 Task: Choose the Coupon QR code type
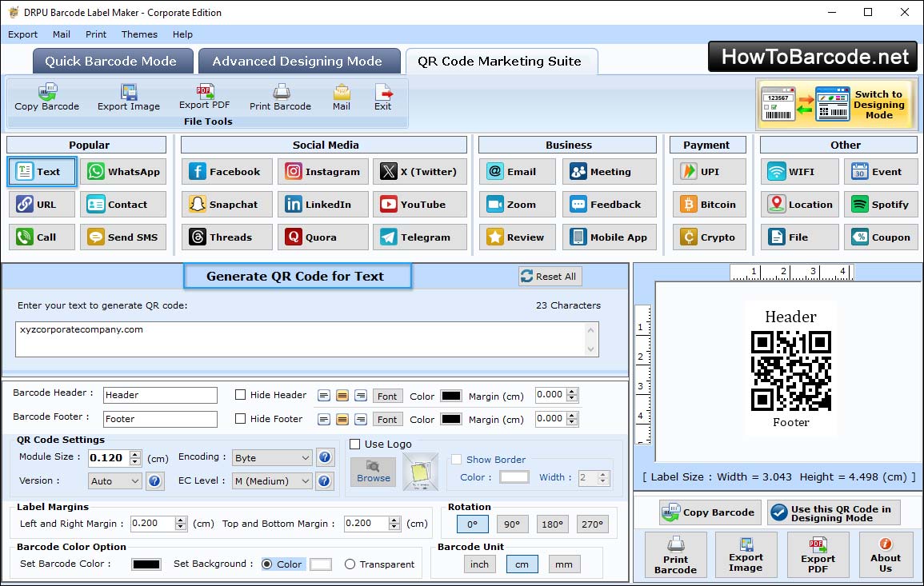click(x=881, y=237)
